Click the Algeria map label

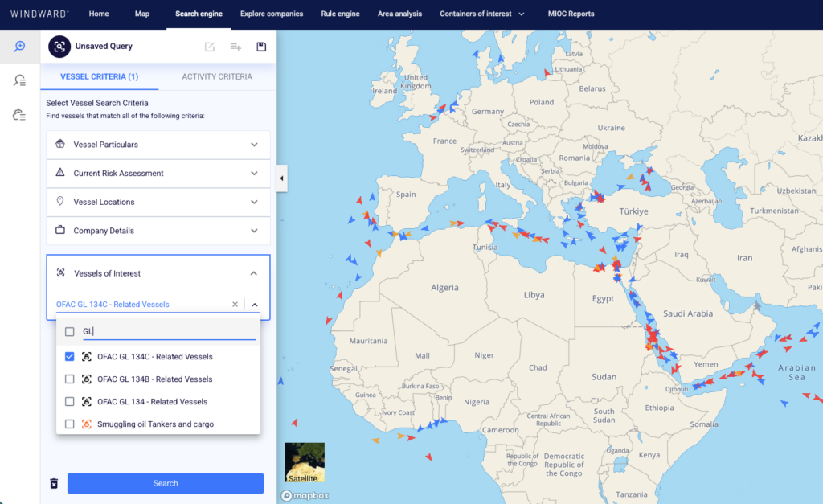pyautogui.click(x=444, y=288)
